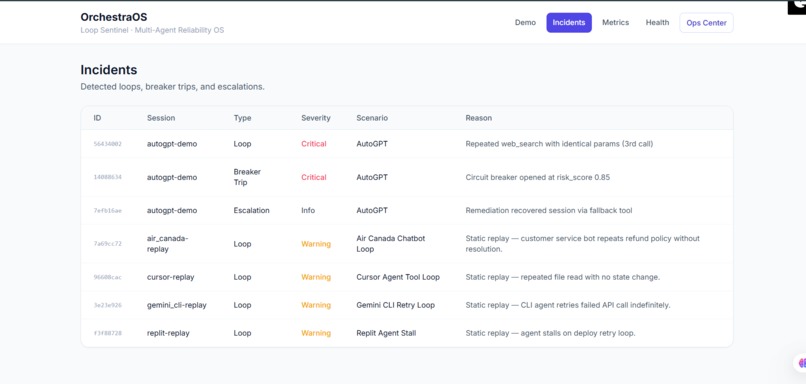Click Loop type in the cursor-replay row
Screen dimensions: 806x384
click(242, 277)
